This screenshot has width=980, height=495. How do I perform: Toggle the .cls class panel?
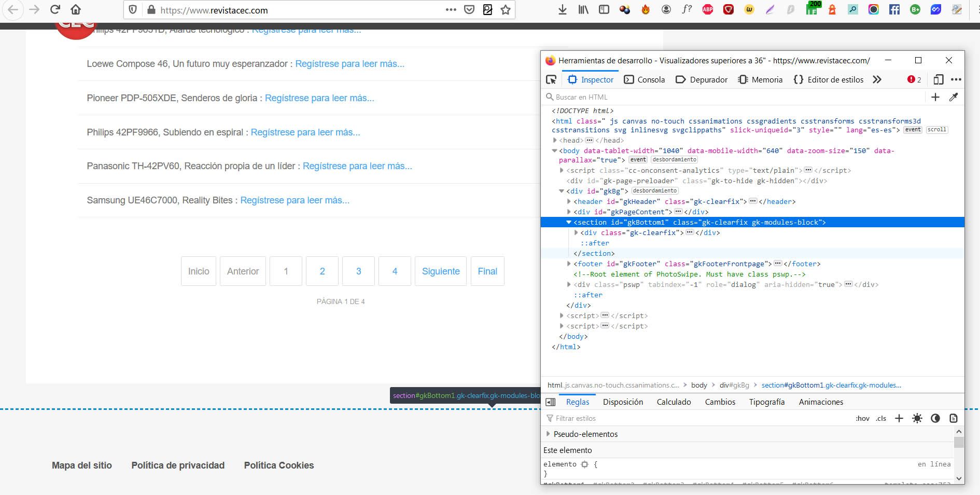(x=881, y=418)
